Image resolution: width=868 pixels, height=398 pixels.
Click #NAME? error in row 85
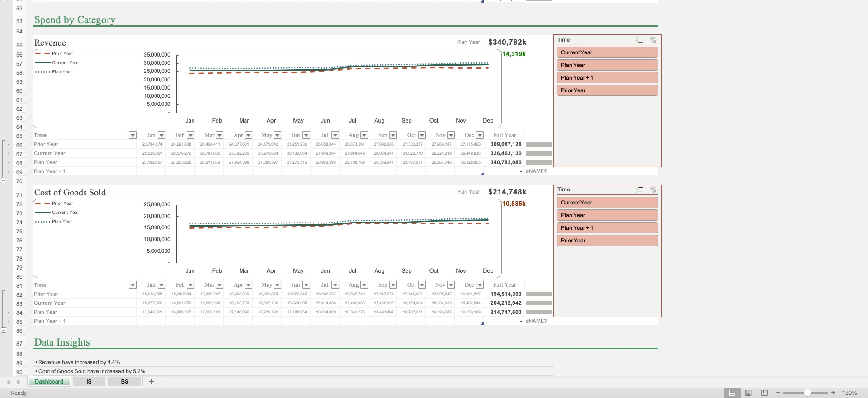536,321
